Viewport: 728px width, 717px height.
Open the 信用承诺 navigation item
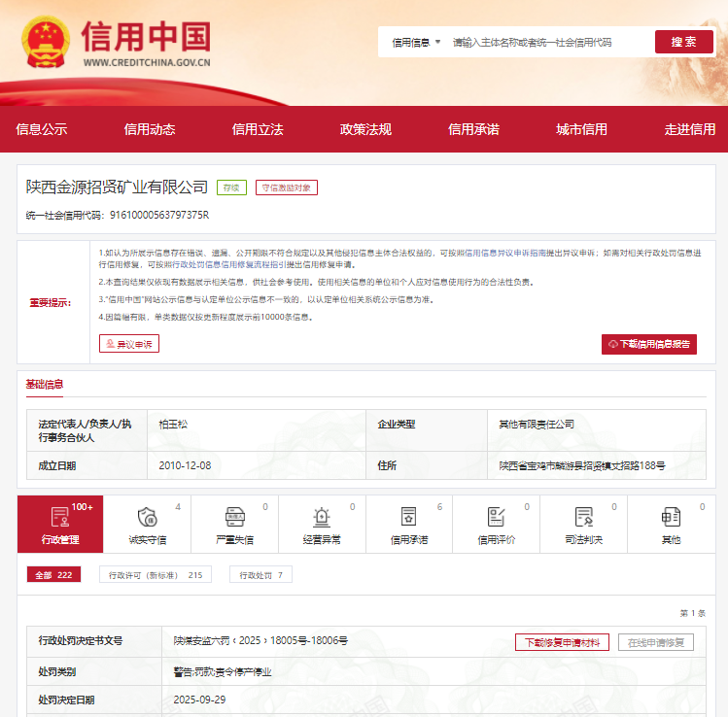[473, 129]
